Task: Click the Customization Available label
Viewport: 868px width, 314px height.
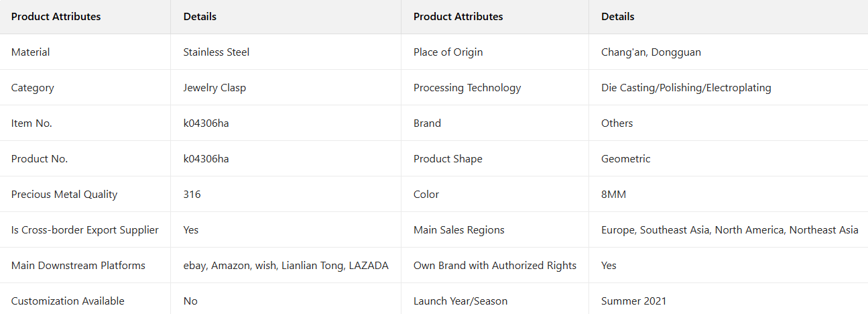Action: [x=68, y=301]
